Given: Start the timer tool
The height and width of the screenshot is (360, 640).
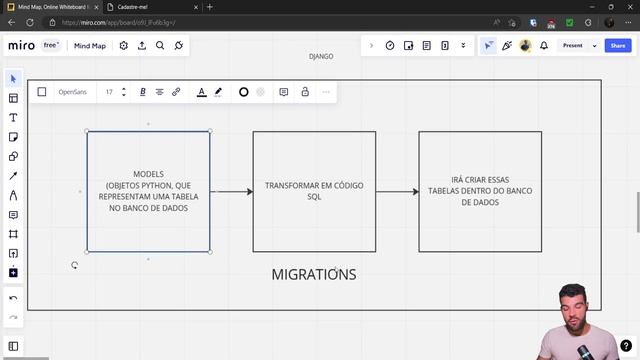Looking at the screenshot, I should (390, 46).
